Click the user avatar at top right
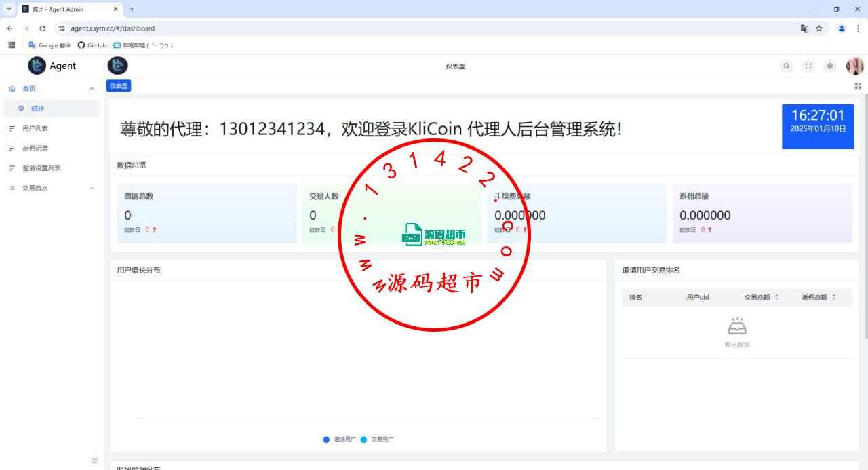 855,66
